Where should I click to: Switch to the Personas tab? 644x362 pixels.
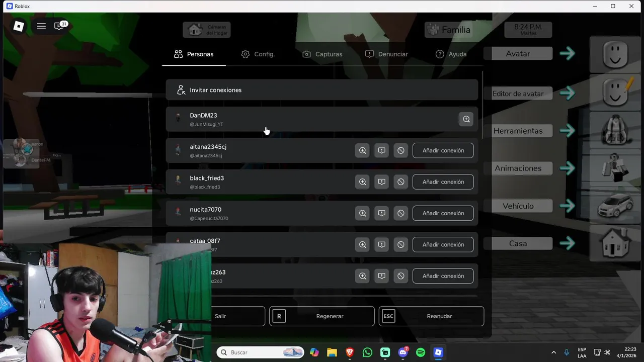[x=194, y=54]
